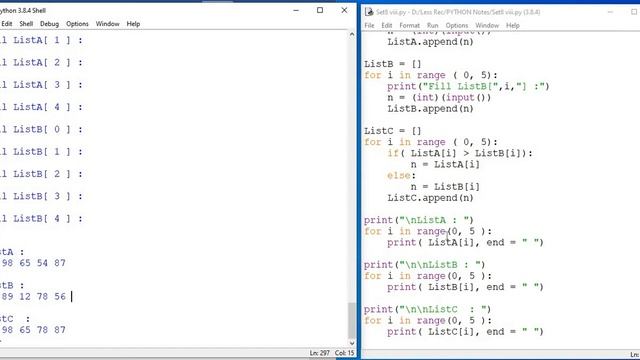Click the 'print("\nListA : ")' code line
Viewport: 640px width, 360px height.
tap(419, 220)
